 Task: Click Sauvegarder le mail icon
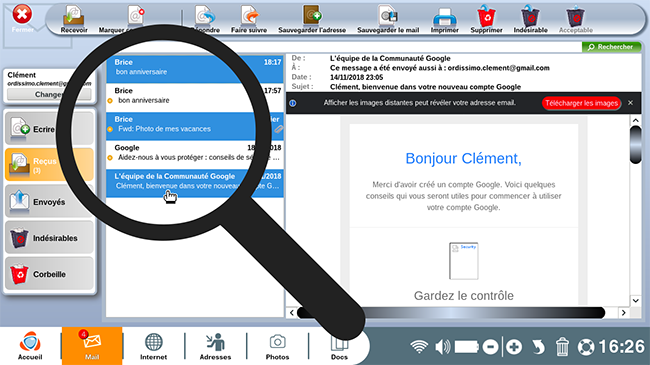click(x=388, y=19)
